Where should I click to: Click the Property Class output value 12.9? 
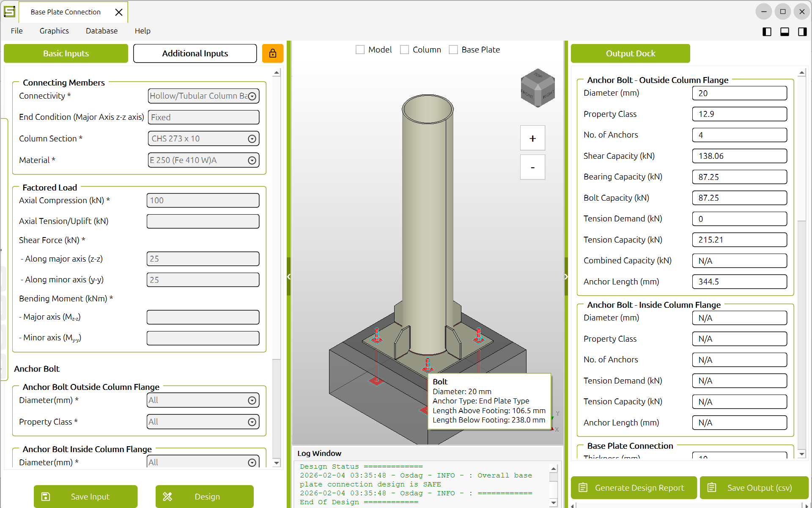click(740, 114)
